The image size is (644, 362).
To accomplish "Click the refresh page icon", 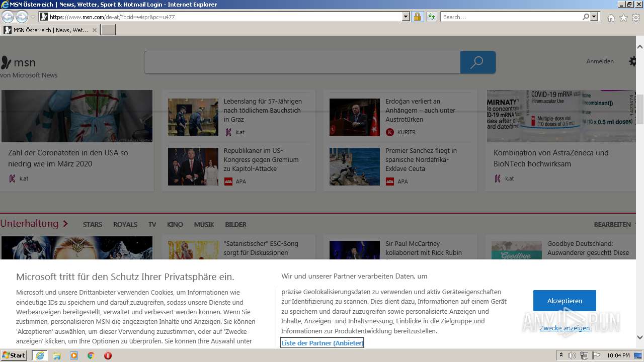I will click(432, 17).
